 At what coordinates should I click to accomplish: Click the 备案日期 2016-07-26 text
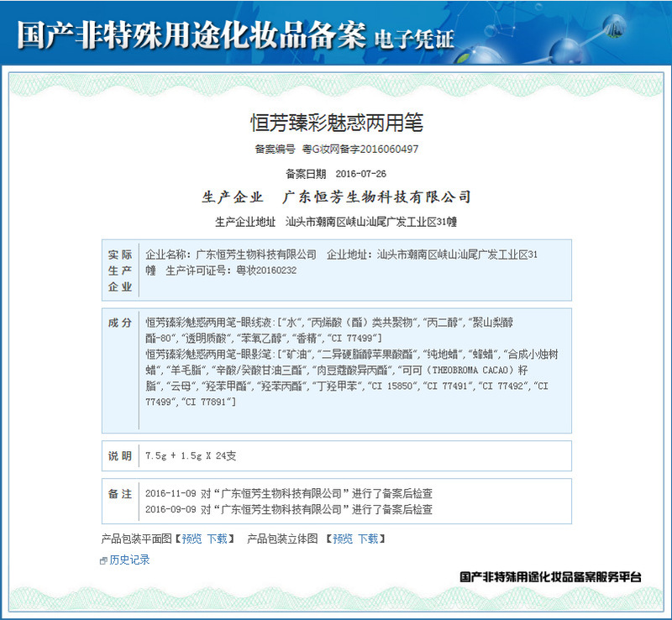(336, 174)
